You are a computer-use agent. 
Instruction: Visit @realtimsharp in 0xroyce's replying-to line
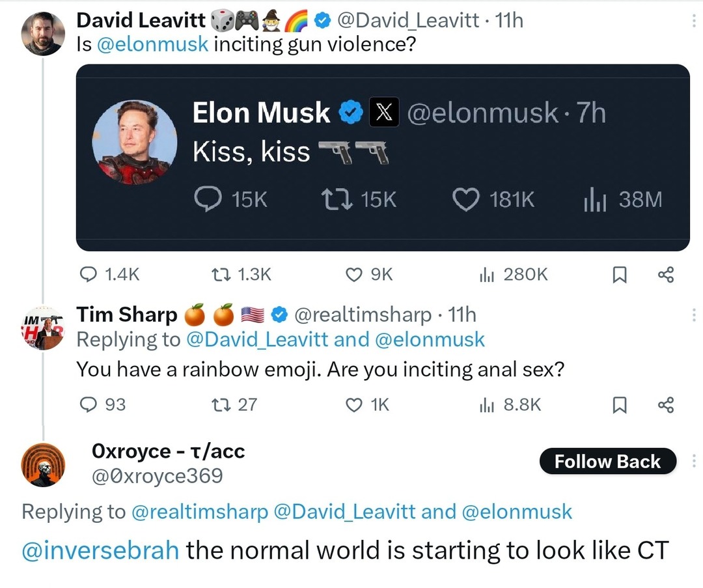pos(200,512)
